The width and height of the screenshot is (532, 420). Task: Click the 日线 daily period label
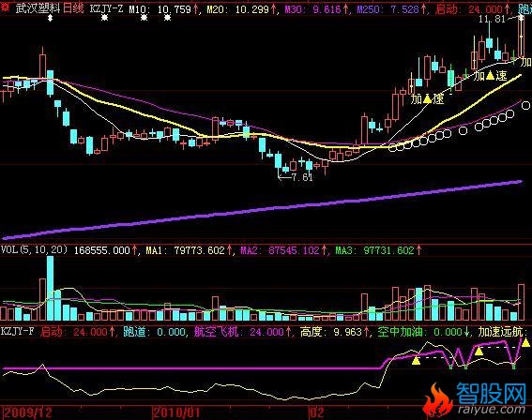[x=73, y=8]
